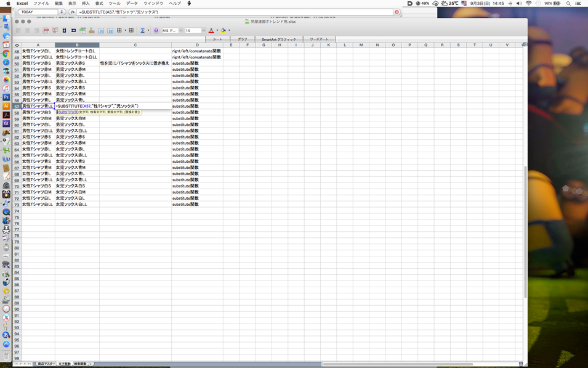Add a new sheet with plus tab
The width and height of the screenshot is (588, 368).
91,364
